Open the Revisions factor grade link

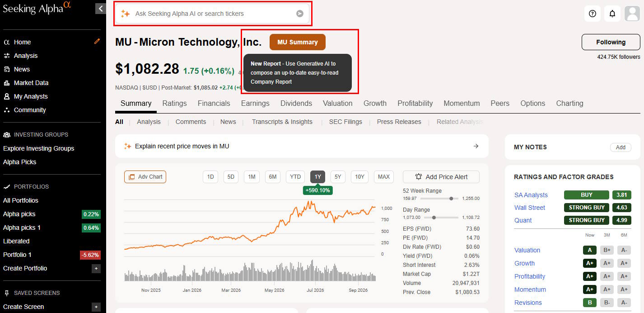528,303
